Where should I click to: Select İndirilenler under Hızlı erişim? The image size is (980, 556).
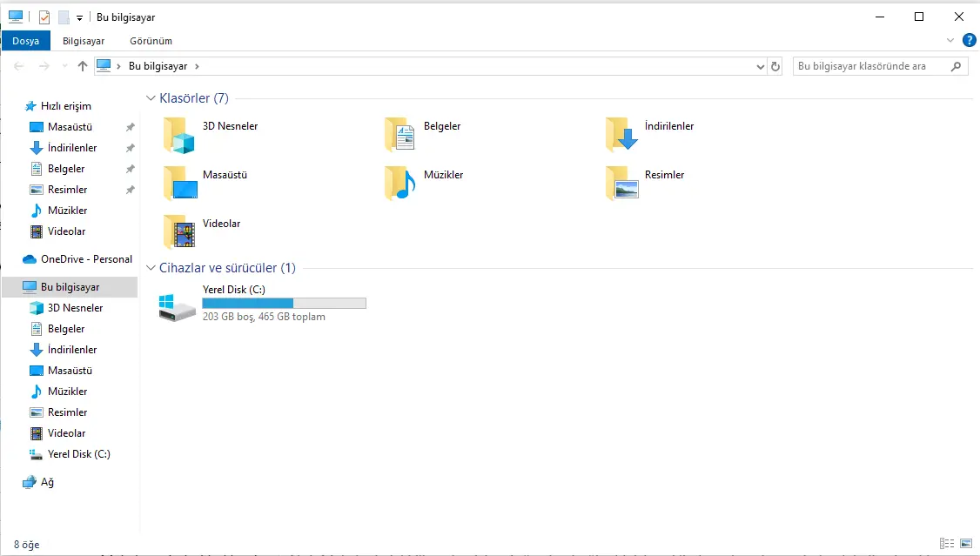tap(72, 148)
